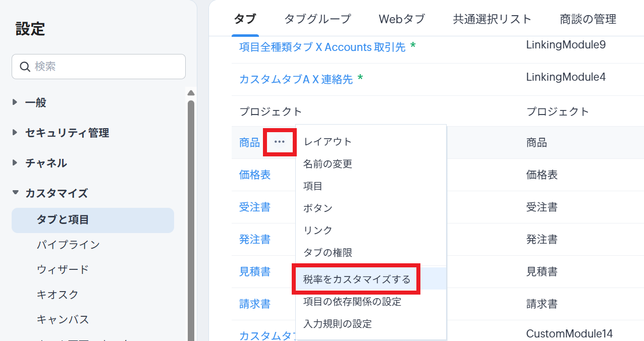Choose レイアウト in the context menu
Image resolution: width=644 pixels, height=341 pixels.
(328, 142)
